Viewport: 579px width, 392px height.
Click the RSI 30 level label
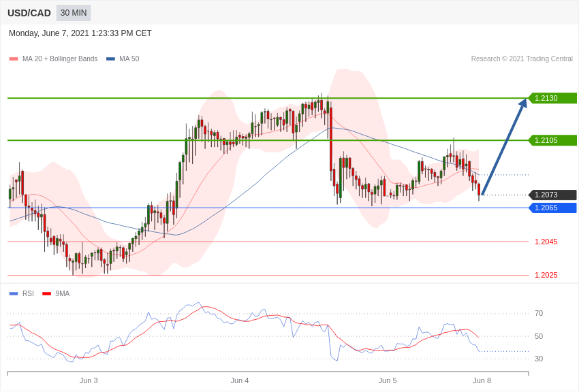click(x=539, y=359)
